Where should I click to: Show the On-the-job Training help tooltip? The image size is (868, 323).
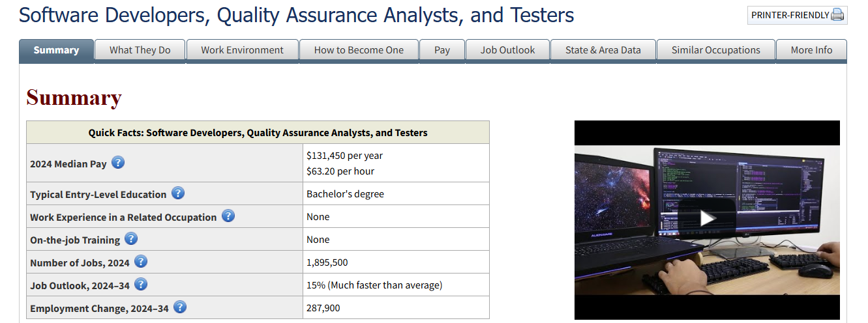point(131,239)
